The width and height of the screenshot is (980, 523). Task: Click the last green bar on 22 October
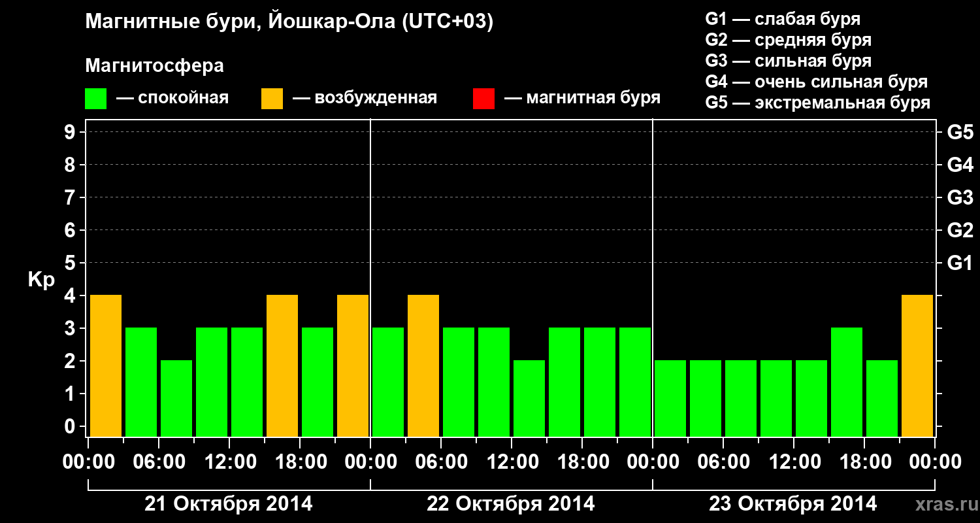pyautogui.click(x=635, y=382)
